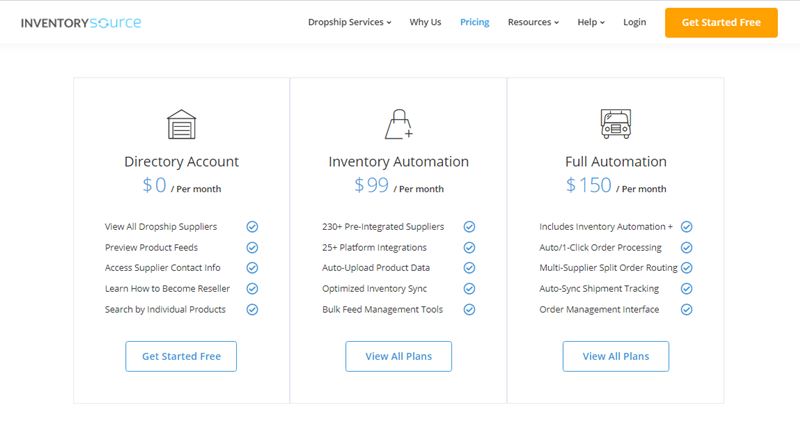This screenshot has height=430, width=800.
Task: Expand the Resources dropdown menu
Action: 533,22
